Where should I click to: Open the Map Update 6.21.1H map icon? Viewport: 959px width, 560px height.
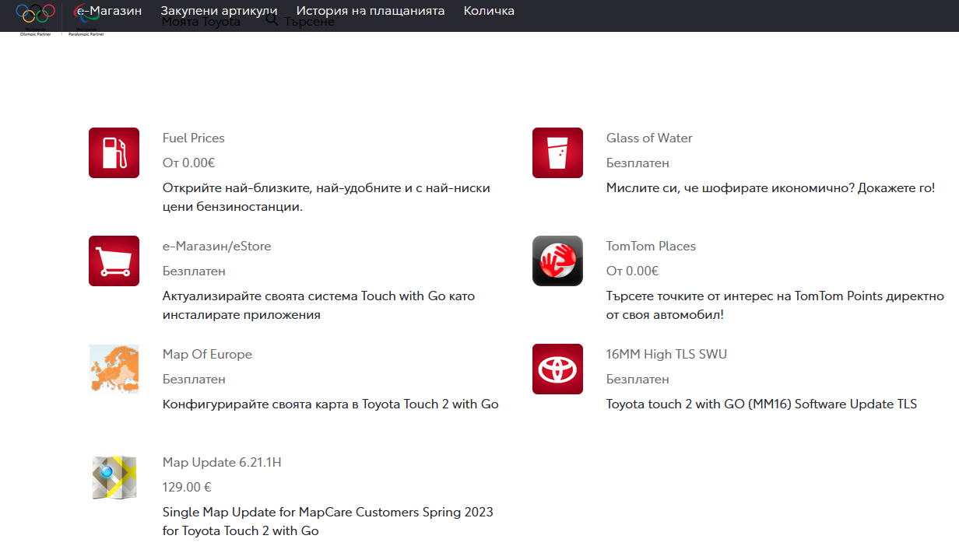click(x=114, y=477)
